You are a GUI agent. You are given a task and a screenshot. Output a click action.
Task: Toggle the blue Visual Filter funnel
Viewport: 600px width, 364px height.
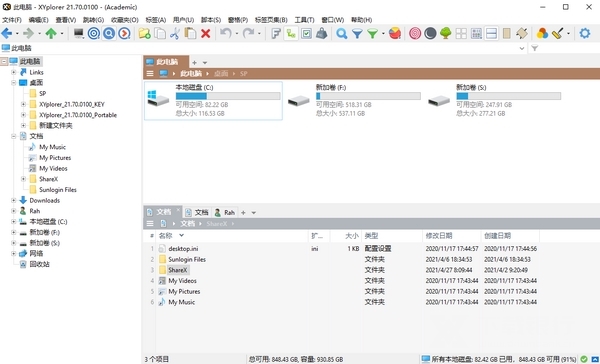pyautogui.click(x=357, y=34)
